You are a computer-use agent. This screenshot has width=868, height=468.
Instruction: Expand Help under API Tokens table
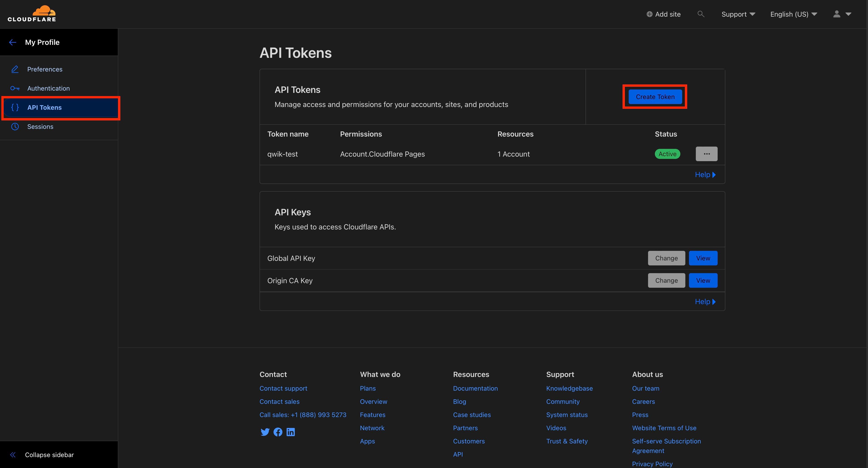[x=705, y=175]
